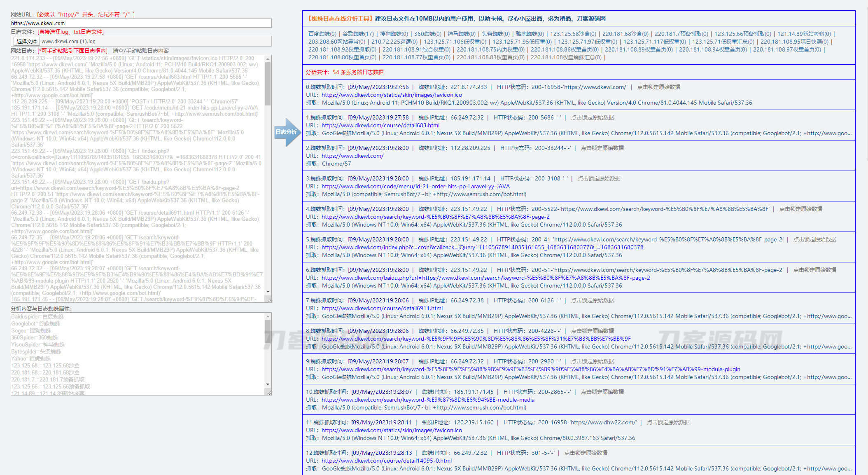Click 清空/手动粘贴日志内容 link
868x475 pixels.
pos(141,51)
